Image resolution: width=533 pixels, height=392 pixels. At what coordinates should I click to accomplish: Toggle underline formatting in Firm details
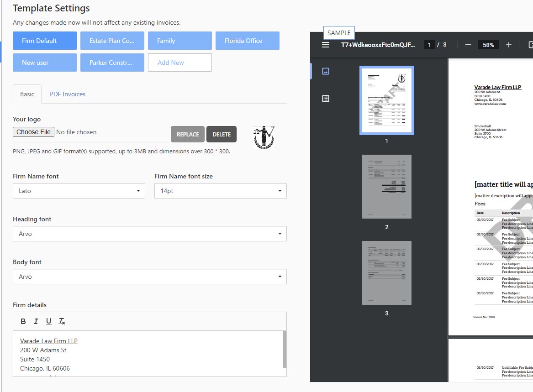coord(49,321)
